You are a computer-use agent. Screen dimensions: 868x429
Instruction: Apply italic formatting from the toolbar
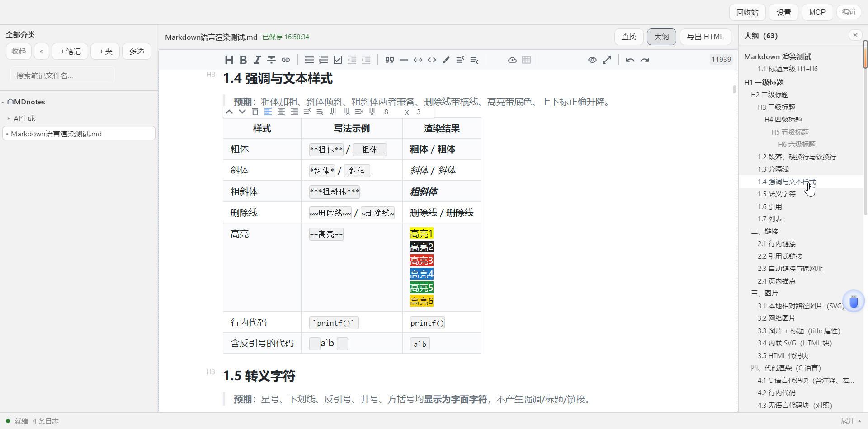[x=257, y=60]
